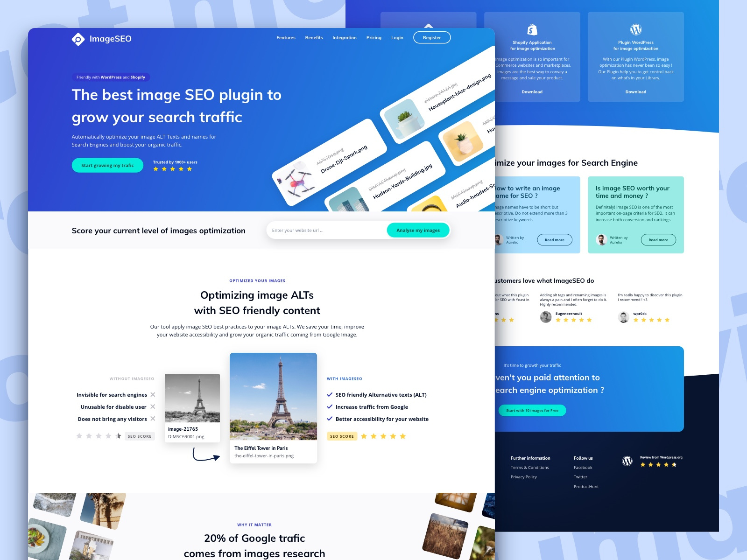Click the ImageSEO logo icon

pyautogui.click(x=78, y=39)
